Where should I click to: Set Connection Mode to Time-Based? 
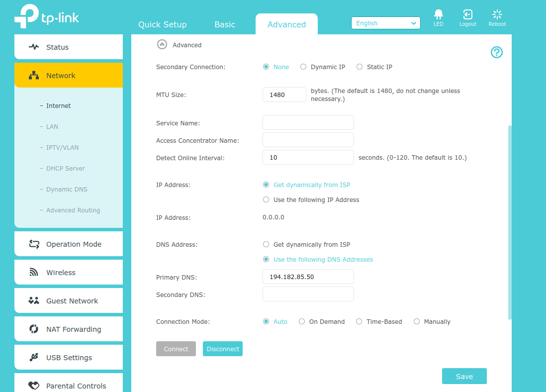click(x=359, y=322)
